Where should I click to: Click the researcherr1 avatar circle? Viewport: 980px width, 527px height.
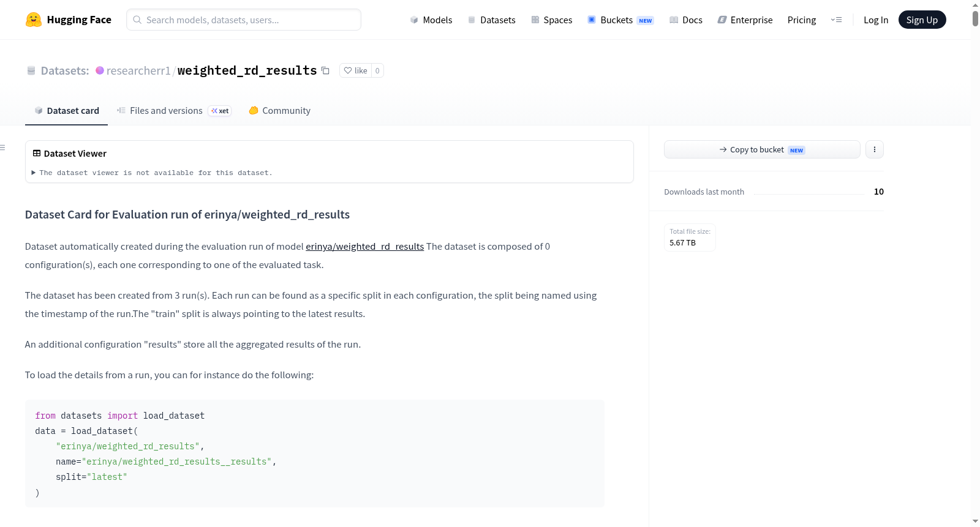(x=100, y=70)
